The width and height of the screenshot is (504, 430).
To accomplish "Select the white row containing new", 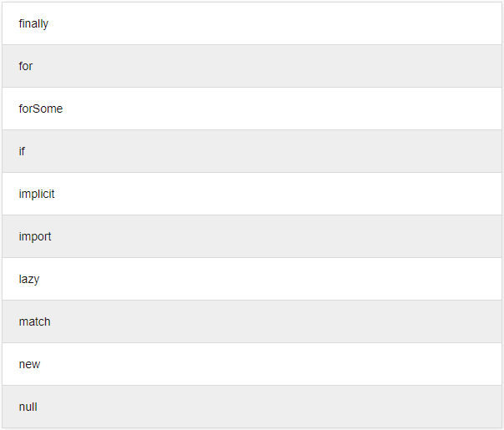I will 250,364.
